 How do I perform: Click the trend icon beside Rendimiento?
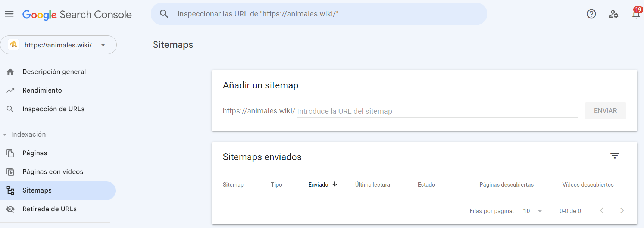pos(10,90)
